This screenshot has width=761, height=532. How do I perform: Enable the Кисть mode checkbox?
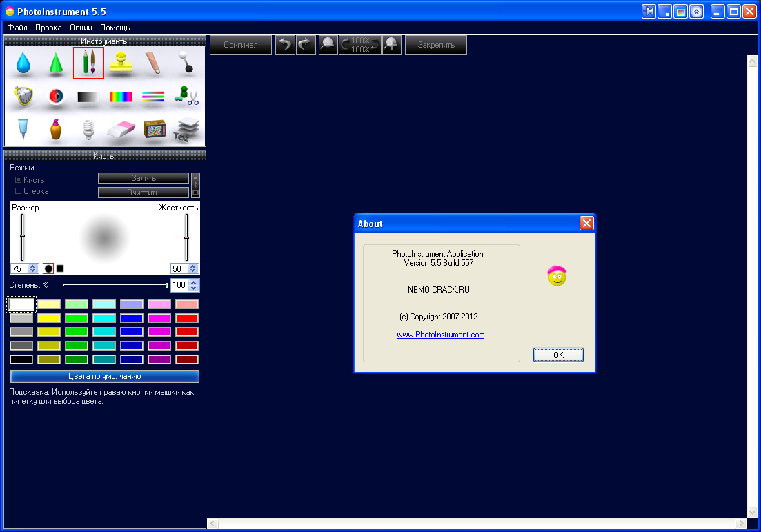click(19, 179)
